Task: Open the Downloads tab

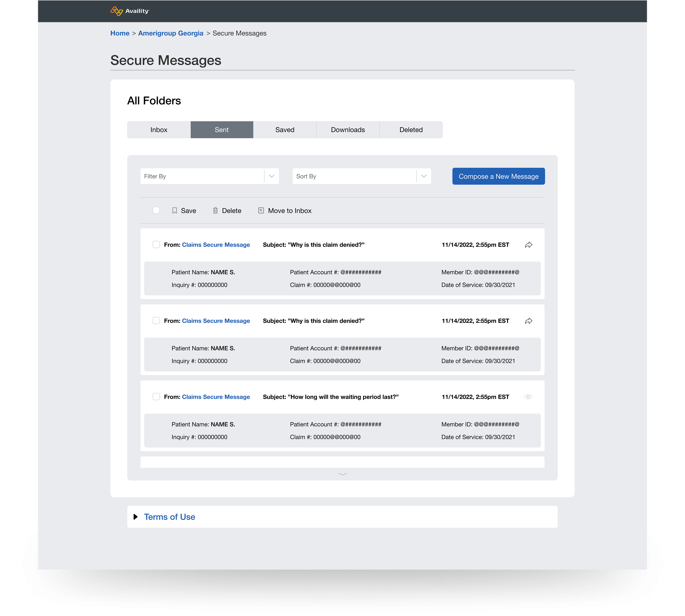Action: tap(348, 130)
